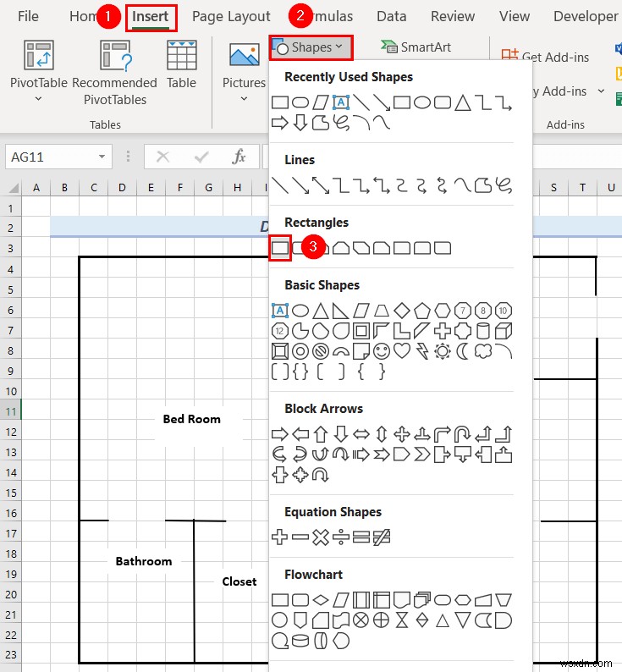Select the Scribble line in Lines section
The image size is (622, 672).
point(504,185)
